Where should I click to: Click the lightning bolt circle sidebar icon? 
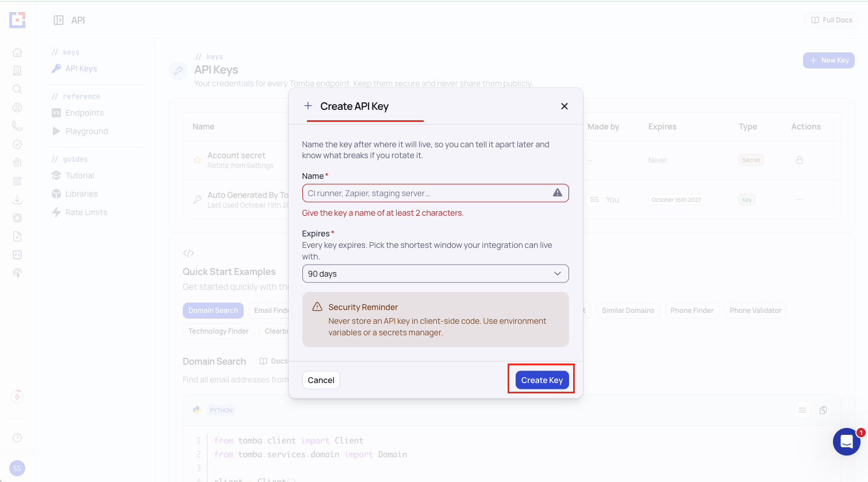(17, 396)
